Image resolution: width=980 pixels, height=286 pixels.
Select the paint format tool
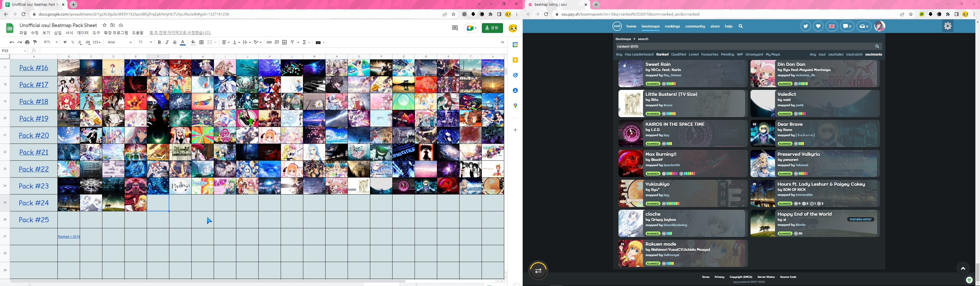[x=35, y=42]
